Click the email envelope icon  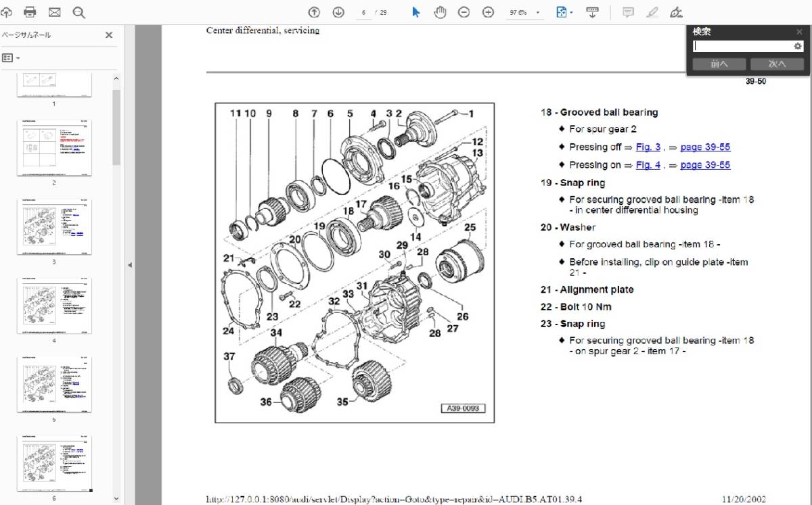click(x=55, y=12)
